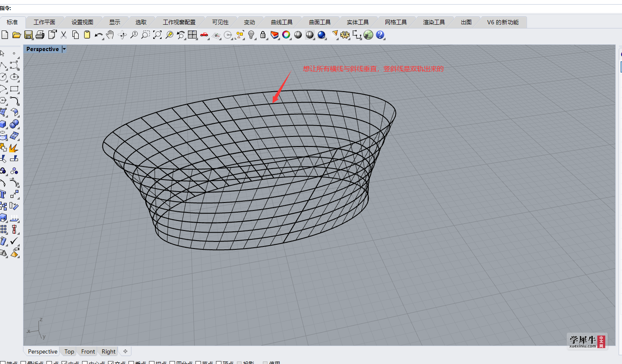
Task: Open the four-viewport layout icon
Action: pyautogui.click(x=193, y=35)
